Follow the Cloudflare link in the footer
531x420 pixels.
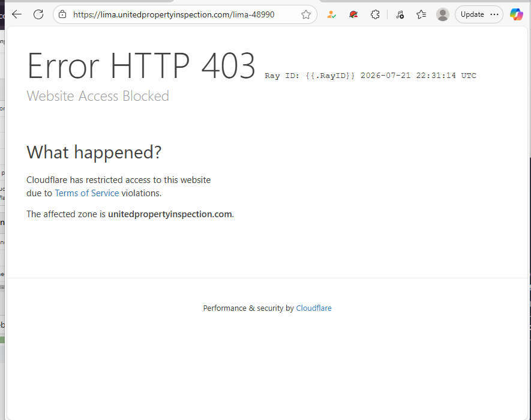tap(314, 308)
